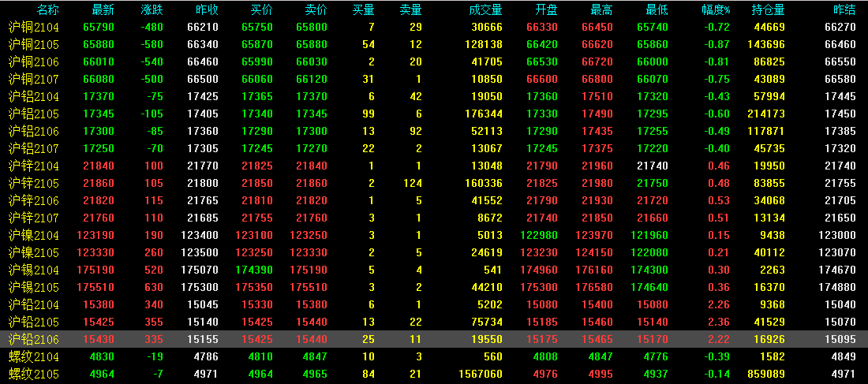Click ask price 4847 of 螺纹2104

(315, 357)
